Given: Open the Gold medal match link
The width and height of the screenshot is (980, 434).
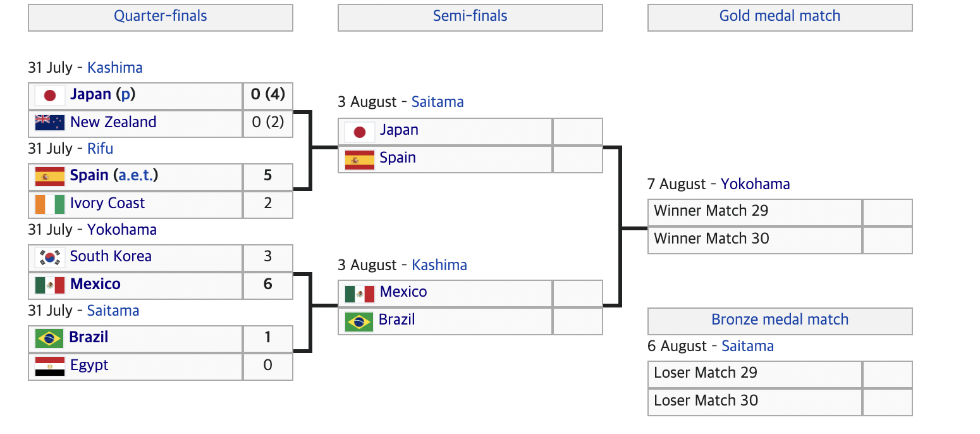Looking at the screenshot, I should tap(780, 16).
